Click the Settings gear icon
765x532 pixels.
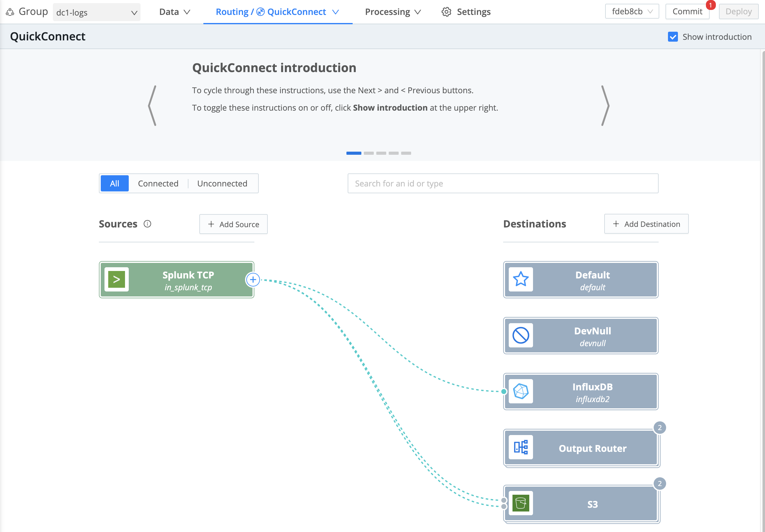click(447, 11)
